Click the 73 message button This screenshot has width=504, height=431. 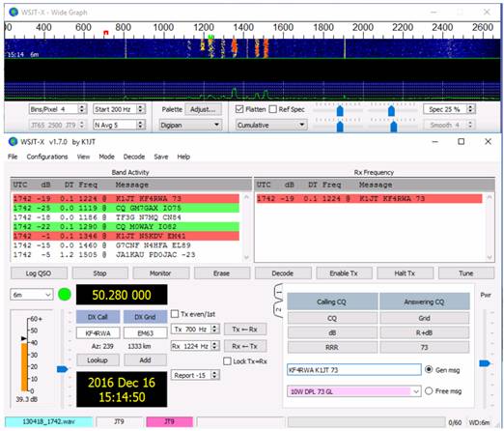[x=424, y=347]
